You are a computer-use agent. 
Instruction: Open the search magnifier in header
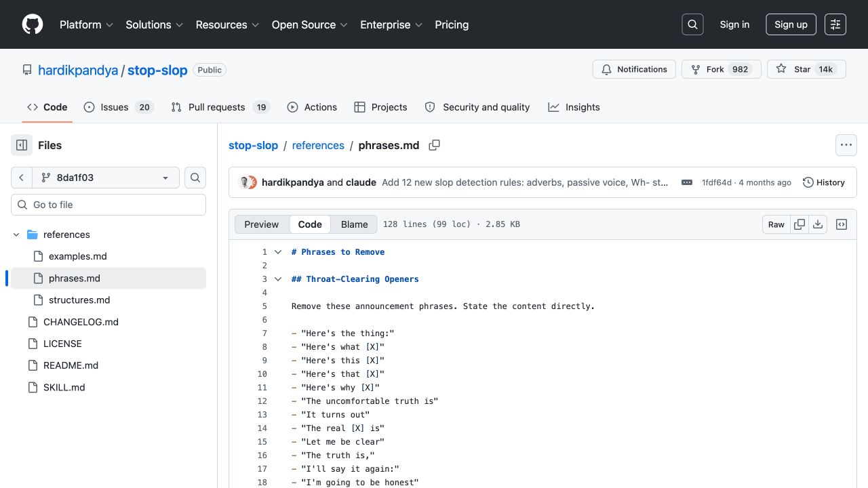tap(692, 24)
